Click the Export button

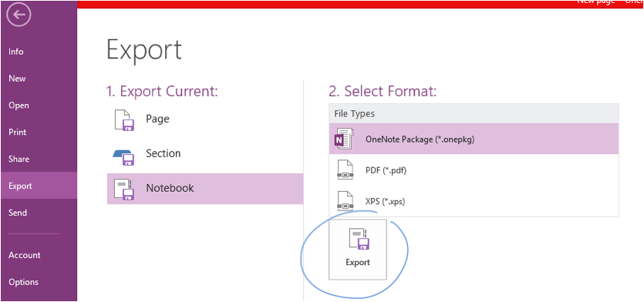(x=358, y=250)
